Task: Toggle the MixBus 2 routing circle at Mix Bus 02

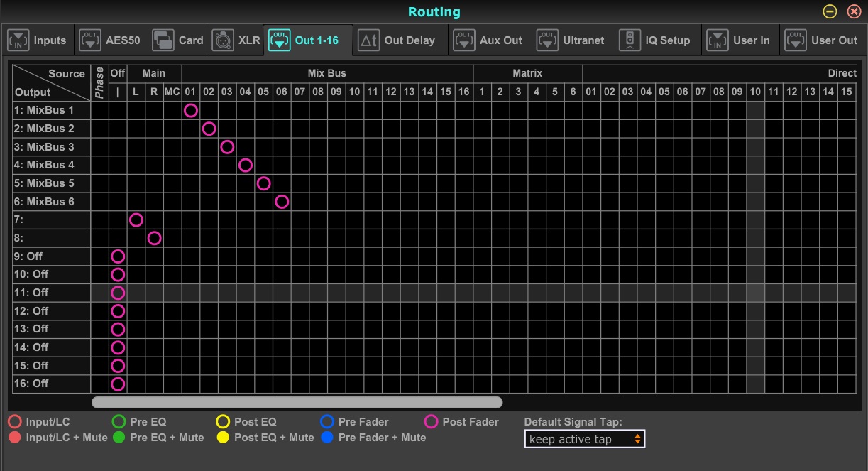Action: pyautogui.click(x=209, y=129)
